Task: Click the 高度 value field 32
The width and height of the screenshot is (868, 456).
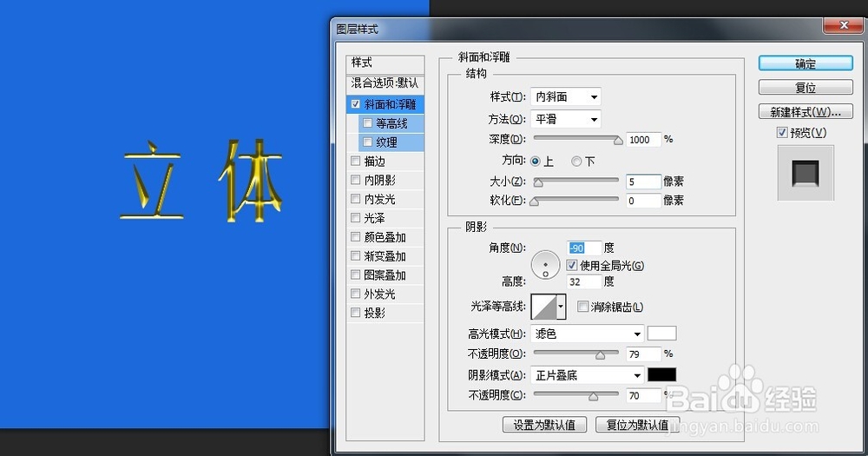Action: click(x=584, y=281)
